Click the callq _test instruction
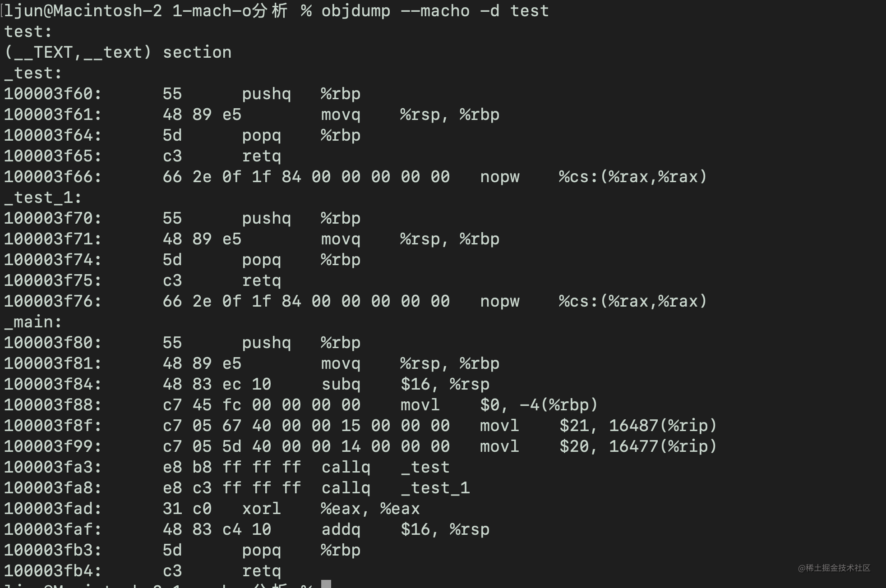This screenshot has width=886, height=588. click(x=386, y=467)
